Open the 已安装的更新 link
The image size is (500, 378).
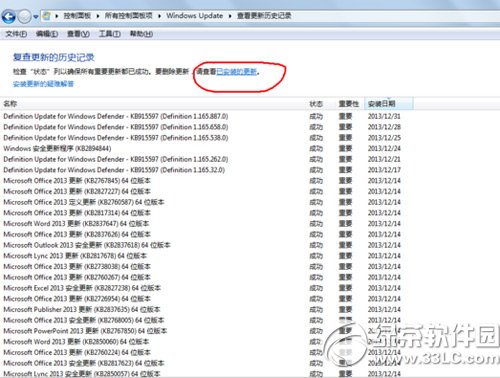point(237,72)
